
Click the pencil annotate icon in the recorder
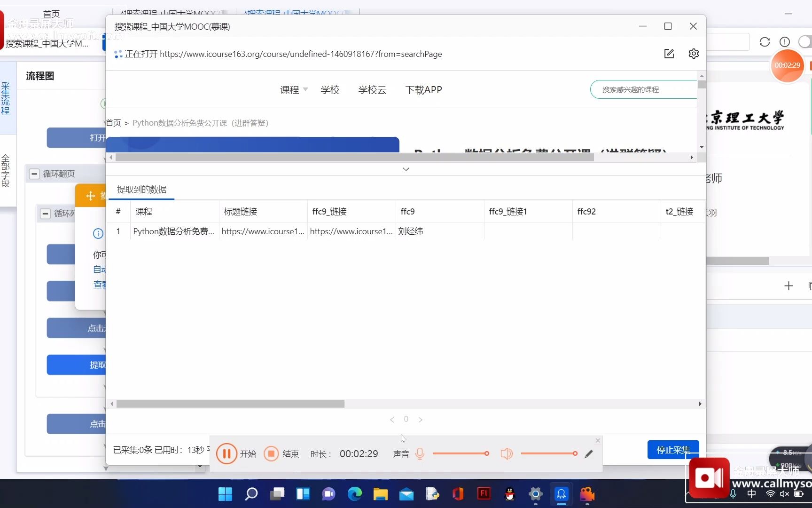click(x=589, y=454)
